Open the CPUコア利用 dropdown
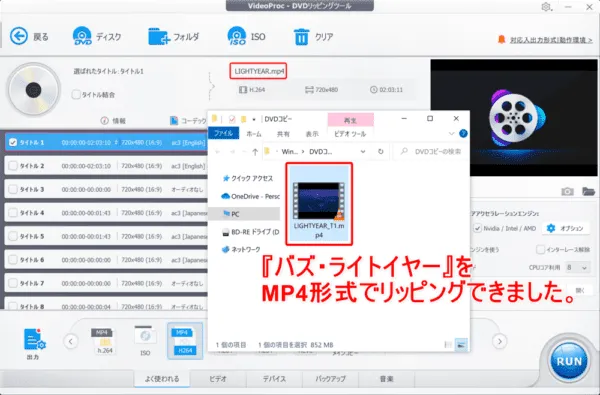This screenshot has width=600, height=395. (x=577, y=268)
